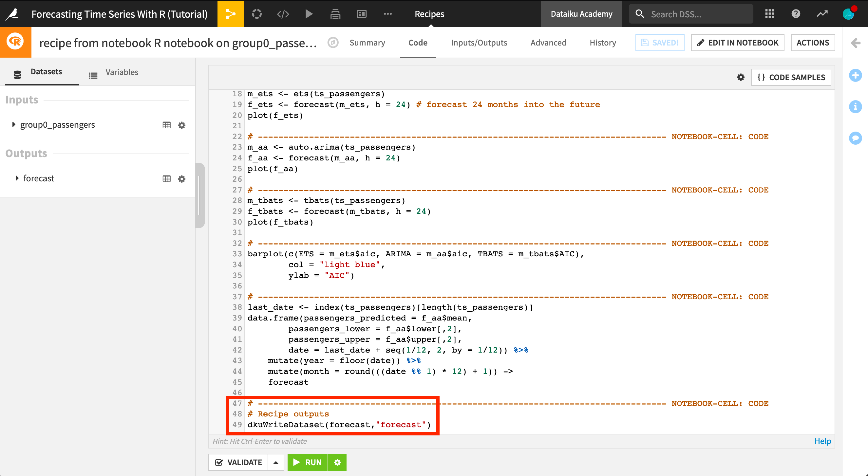Viewport: 868px width, 476px height.
Task: Click line number 38 in gutter
Action: pos(237,307)
